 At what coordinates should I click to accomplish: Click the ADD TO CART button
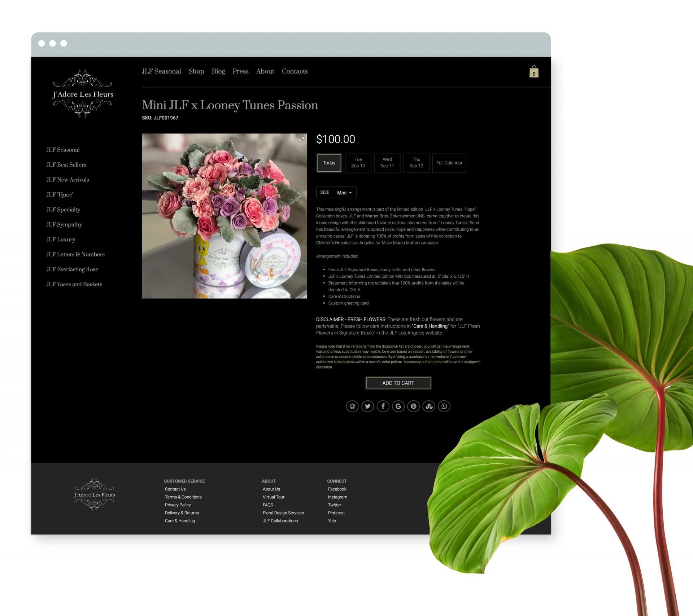click(398, 383)
